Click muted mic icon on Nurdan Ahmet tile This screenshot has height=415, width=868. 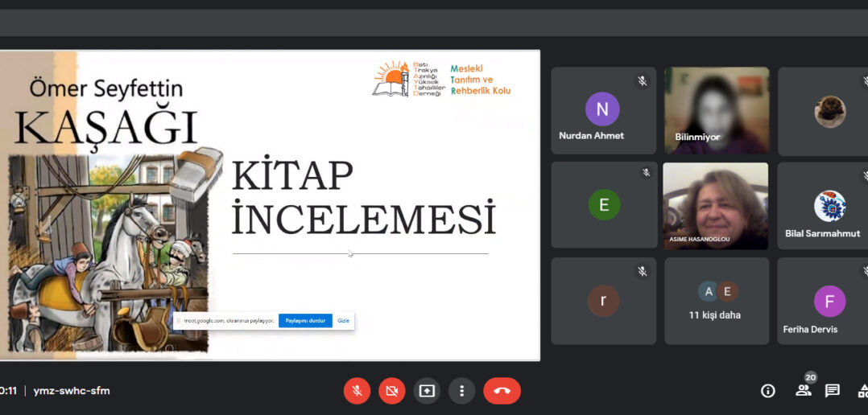coord(643,81)
